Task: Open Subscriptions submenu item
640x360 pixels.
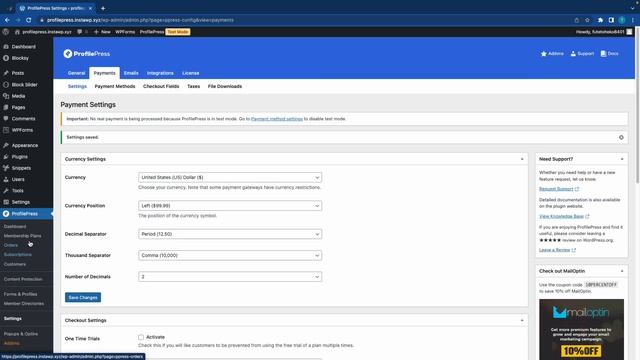Action: [x=18, y=255]
